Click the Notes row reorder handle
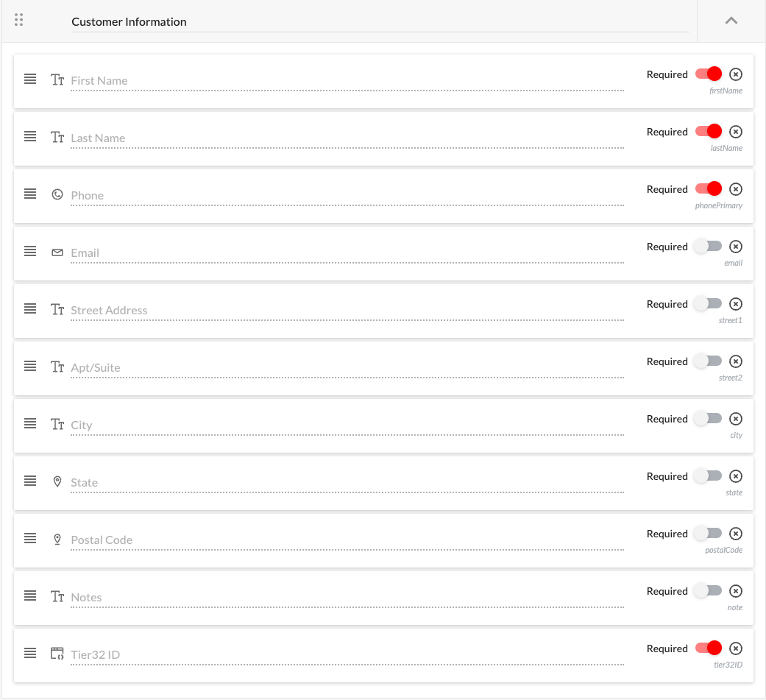This screenshot has height=700, width=766. 30,596
